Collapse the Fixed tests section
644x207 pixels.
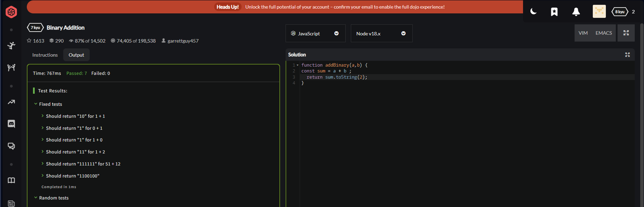coord(36,104)
